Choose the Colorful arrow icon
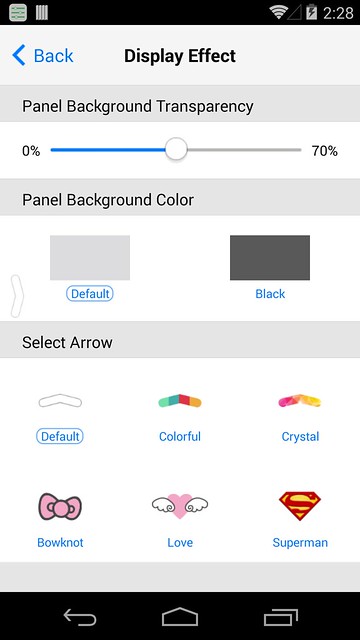360x640 pixels. (180, 401)
